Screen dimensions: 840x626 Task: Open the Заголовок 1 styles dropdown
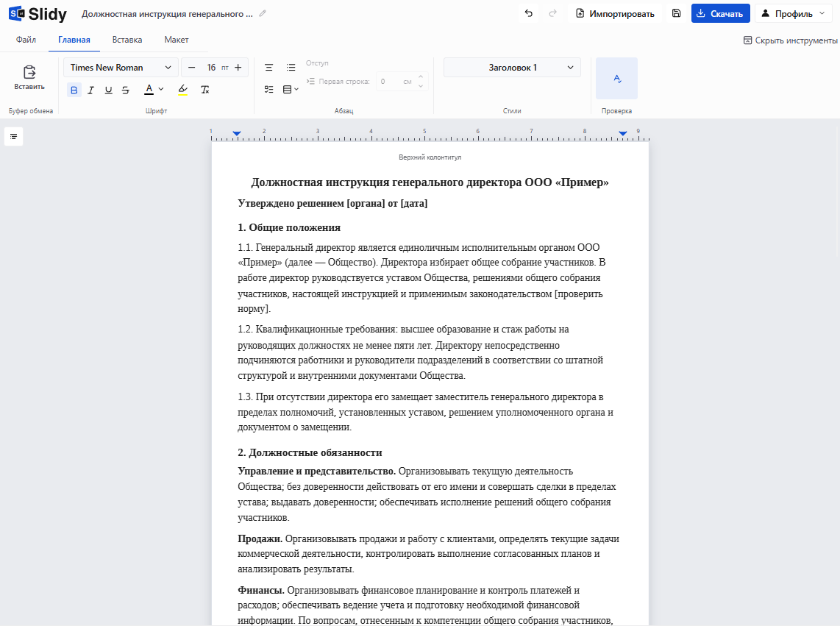click(x=512, y=68)
